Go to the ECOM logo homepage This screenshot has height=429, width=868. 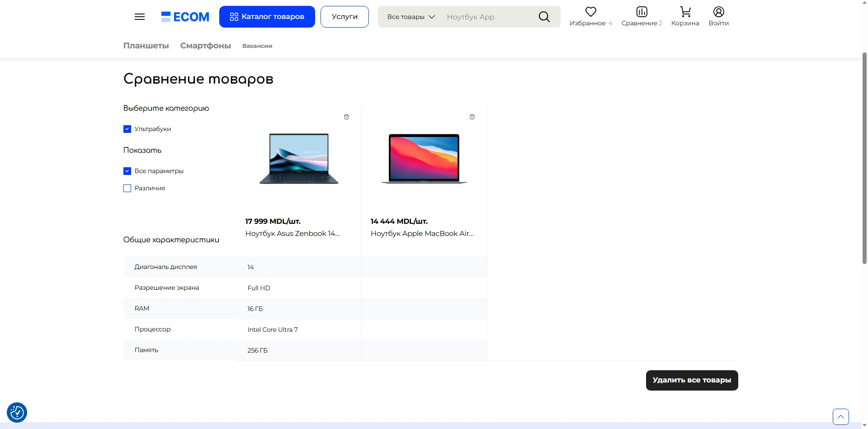coord(185,17)
